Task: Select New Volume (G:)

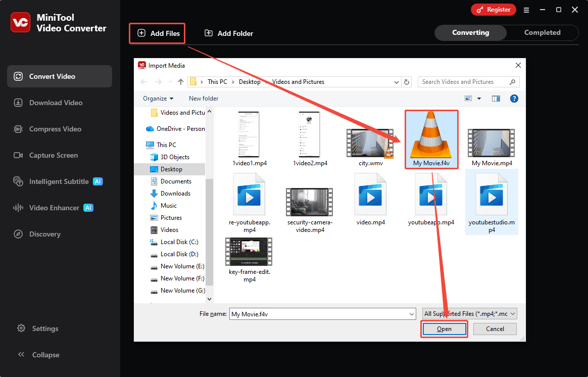Action: coord(177,291)
